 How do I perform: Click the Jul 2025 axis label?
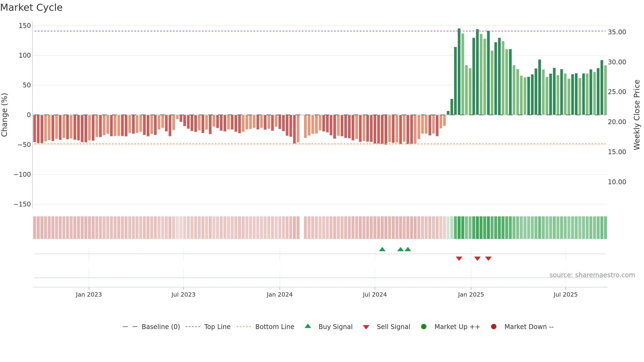(x=566, y=295)
